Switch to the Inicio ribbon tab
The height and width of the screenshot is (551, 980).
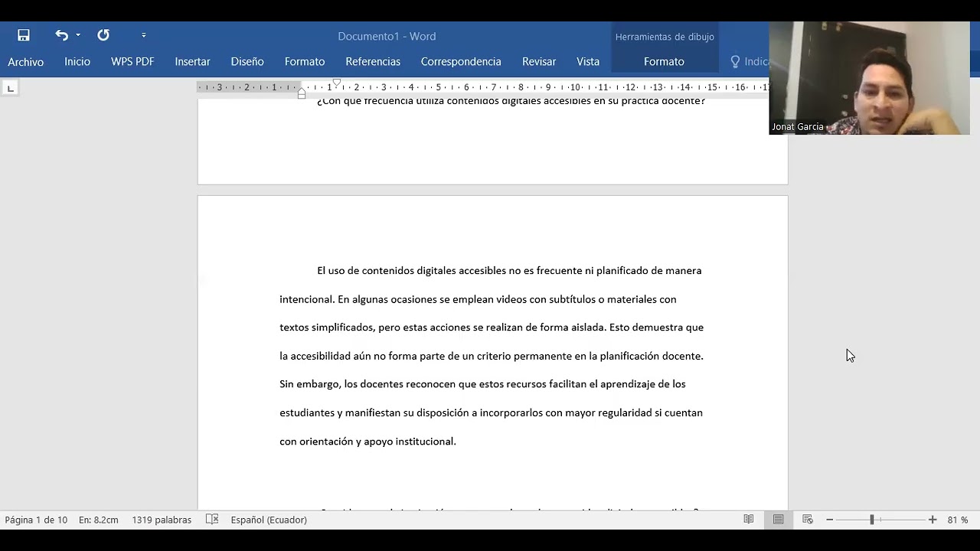tap(77, 61)
